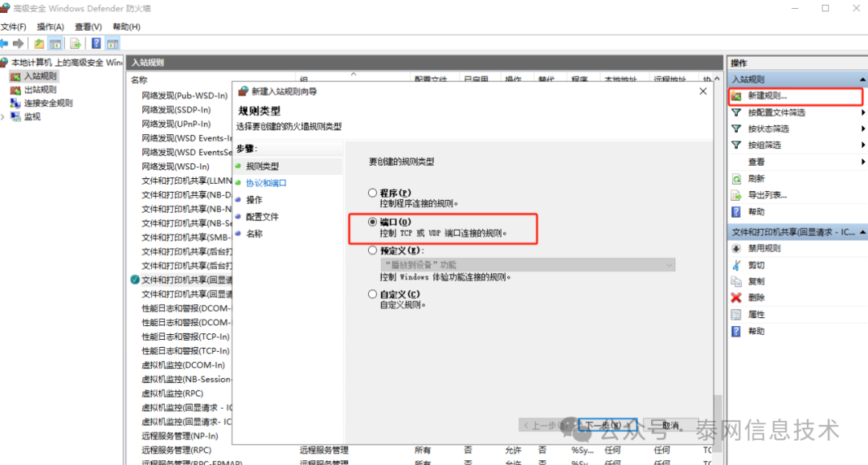This screenshot has width=868, height=465.
Task: Click the back arrow toolbar icon
Action: coord(5,43)
